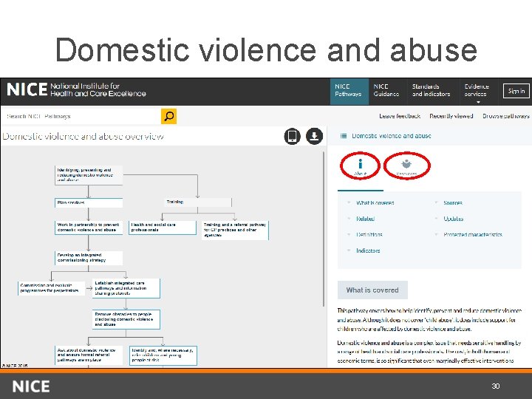532x399 pixels.
Task: Select Health and social care professionals node
Action: (x=162, y=228)
